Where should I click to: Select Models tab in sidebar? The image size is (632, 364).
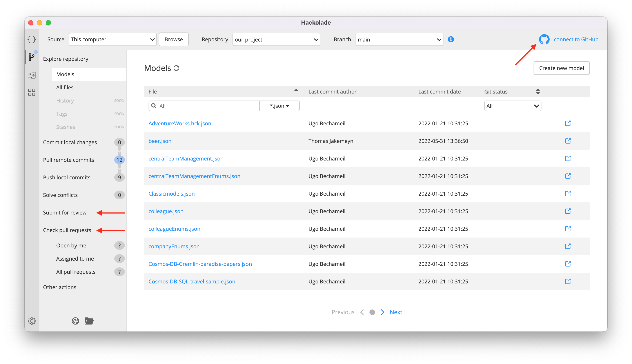65,74
